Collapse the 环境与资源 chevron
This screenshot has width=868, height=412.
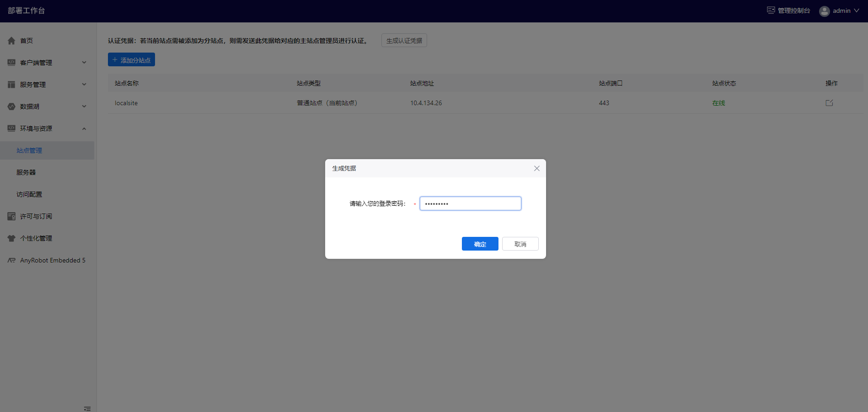click(84, 128)
